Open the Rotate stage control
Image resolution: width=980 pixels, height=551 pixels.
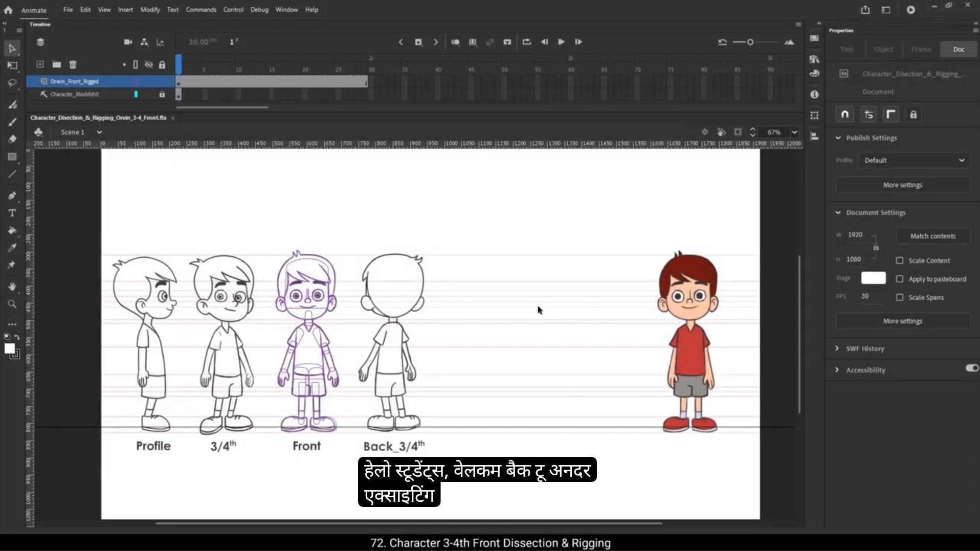(x=721, y=132)
